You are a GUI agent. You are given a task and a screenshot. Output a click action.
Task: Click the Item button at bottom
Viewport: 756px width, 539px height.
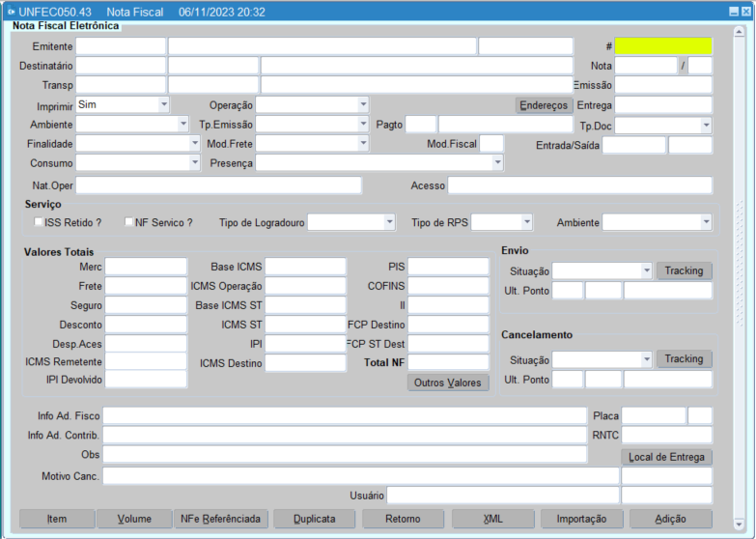[57, 519]
